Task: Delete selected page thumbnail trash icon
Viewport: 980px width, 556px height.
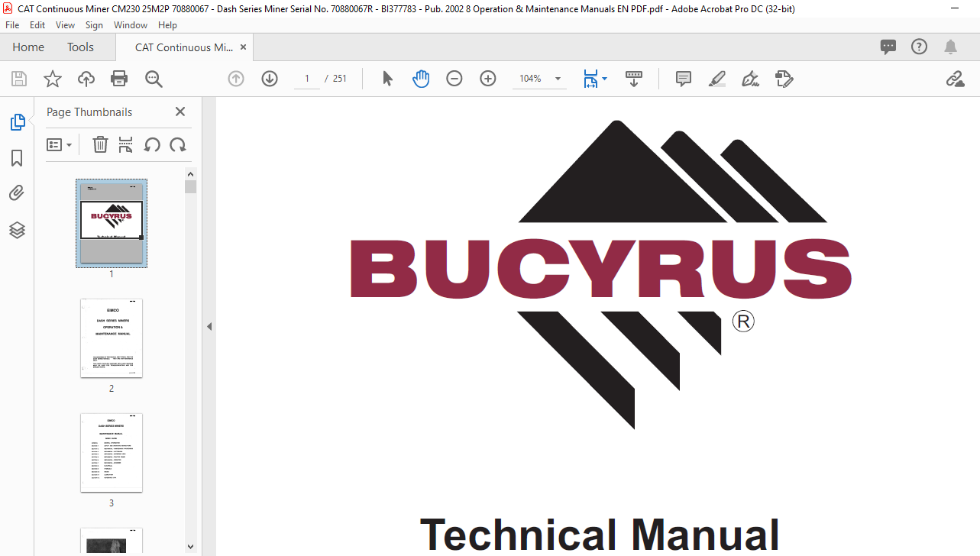Action: point(100,144)
